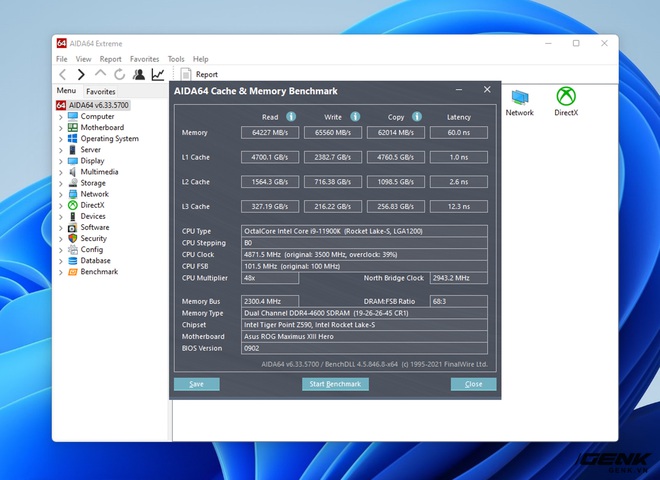Refresh using the circular arrow icon
Screen dimensions: 660x480
120,75
